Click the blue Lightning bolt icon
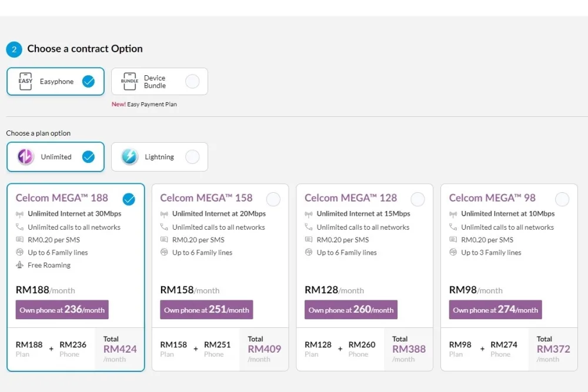The height and width of the screenshot is (392, 588). point(130,157)
